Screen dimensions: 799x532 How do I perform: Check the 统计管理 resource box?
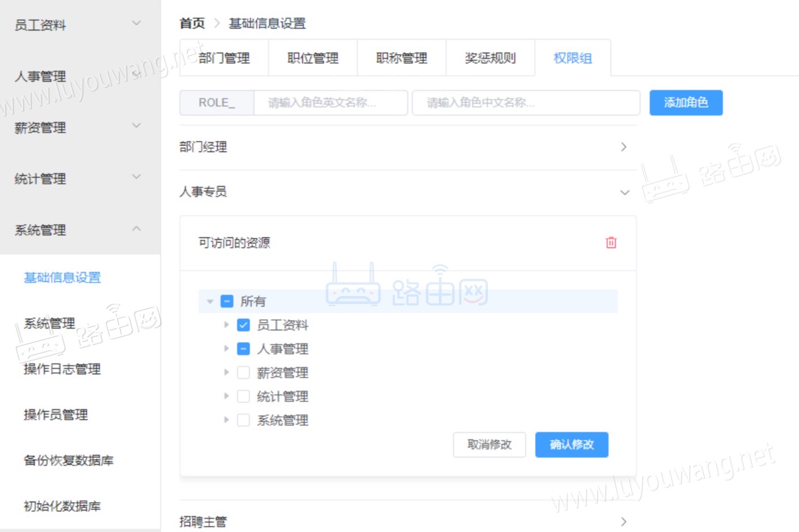(243, 396)
